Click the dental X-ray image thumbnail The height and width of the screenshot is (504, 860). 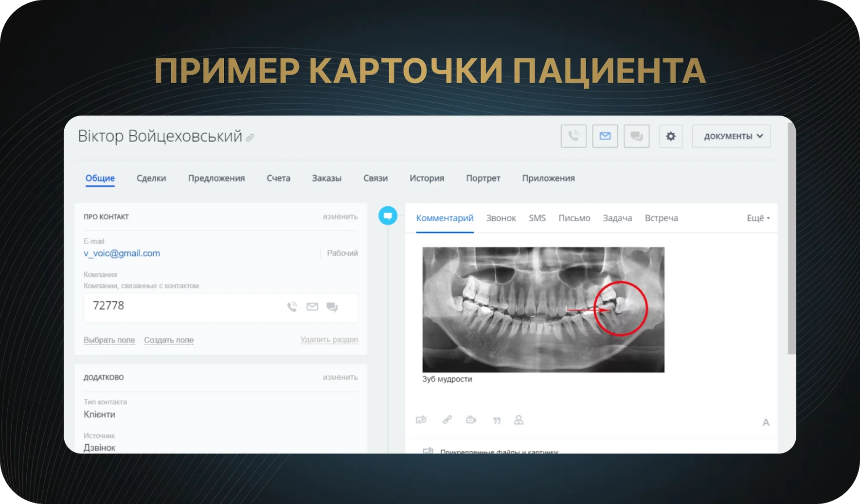pos(543,310)
